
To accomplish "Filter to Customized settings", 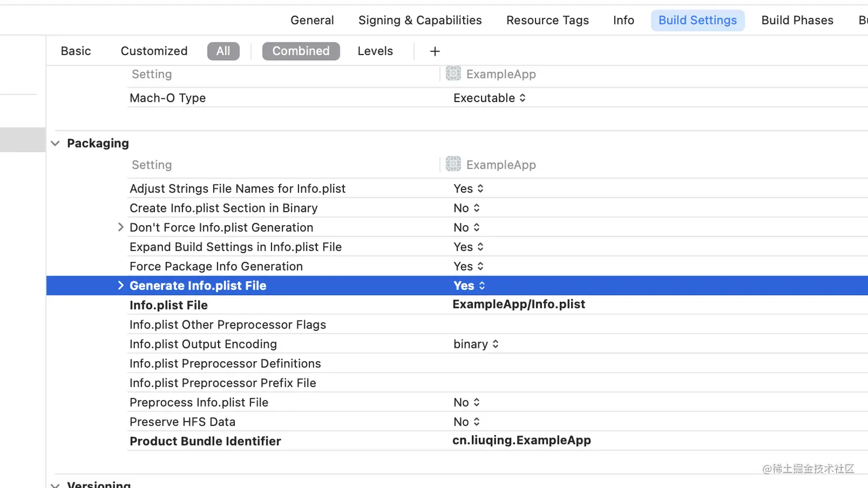I will pos(154,51).
